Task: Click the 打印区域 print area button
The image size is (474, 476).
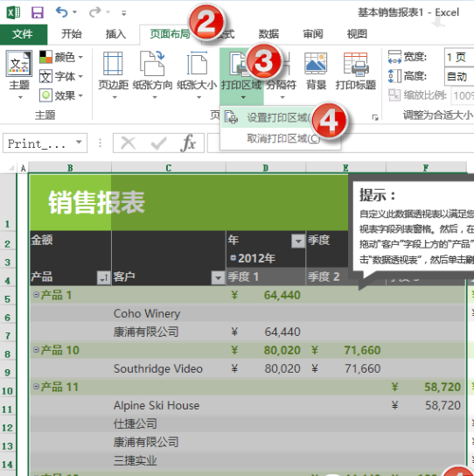Action: click(x=241, y=76)
